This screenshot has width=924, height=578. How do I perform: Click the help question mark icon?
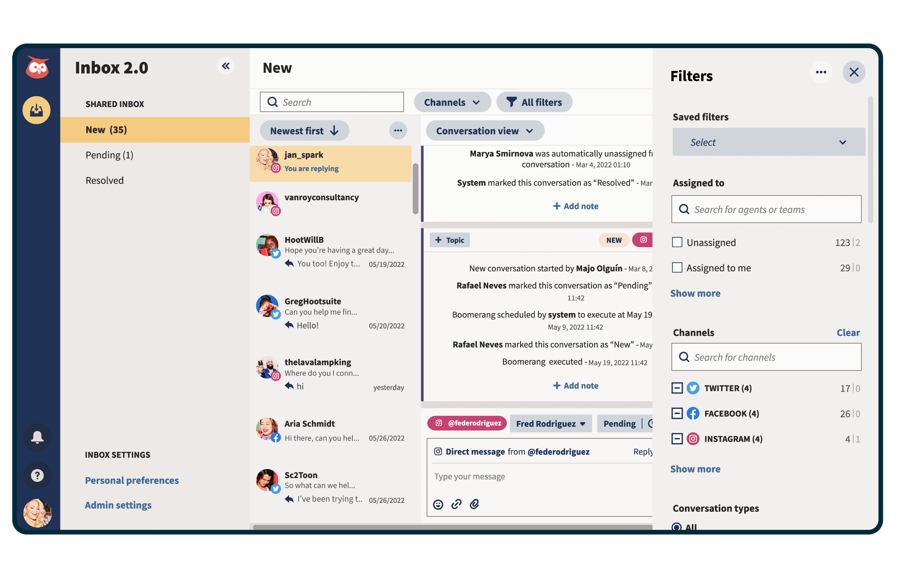37,475
